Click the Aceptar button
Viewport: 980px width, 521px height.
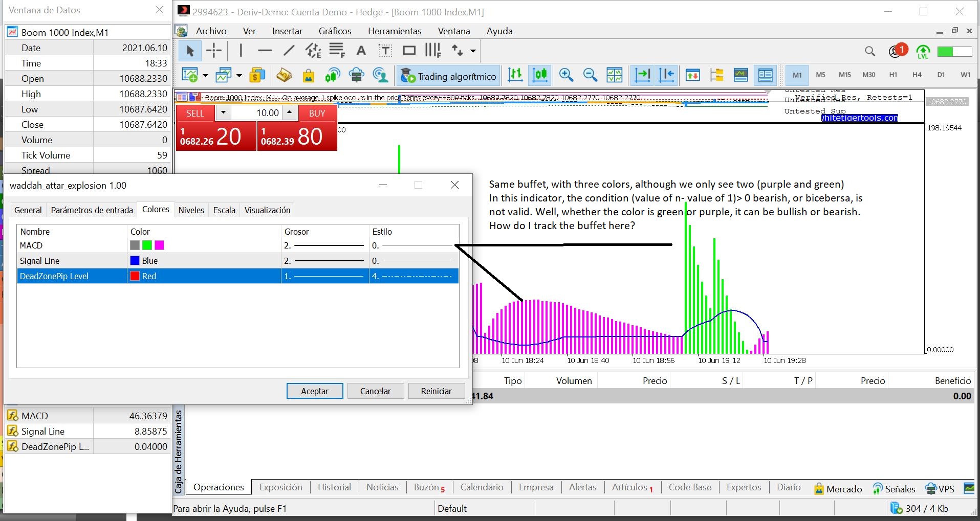[315, 391]
